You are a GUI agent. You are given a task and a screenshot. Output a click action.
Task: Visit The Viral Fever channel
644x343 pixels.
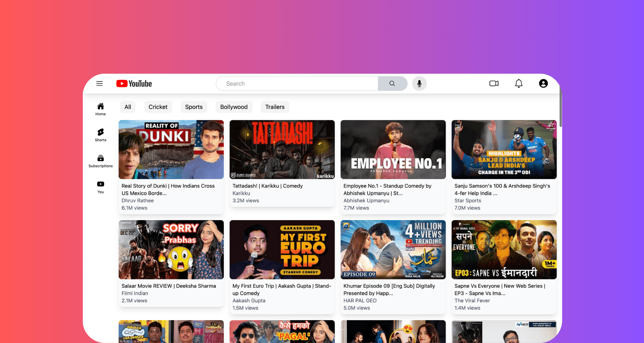point(472,301)
